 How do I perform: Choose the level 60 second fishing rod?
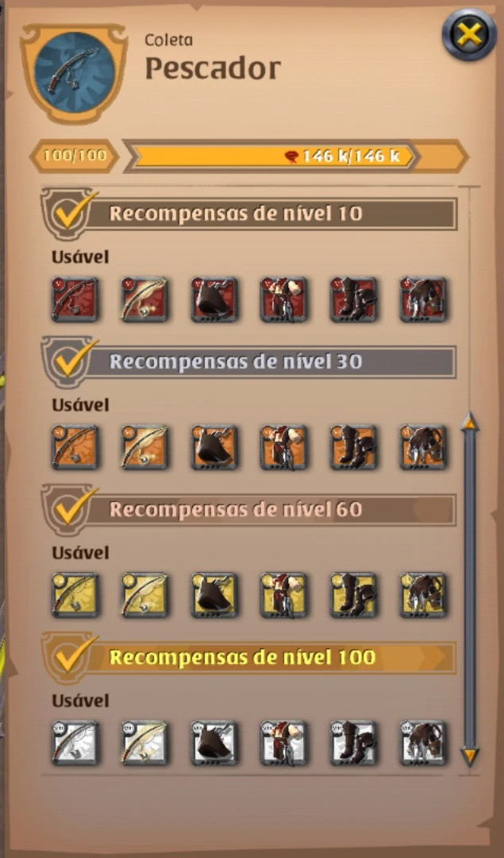(144, 595)
